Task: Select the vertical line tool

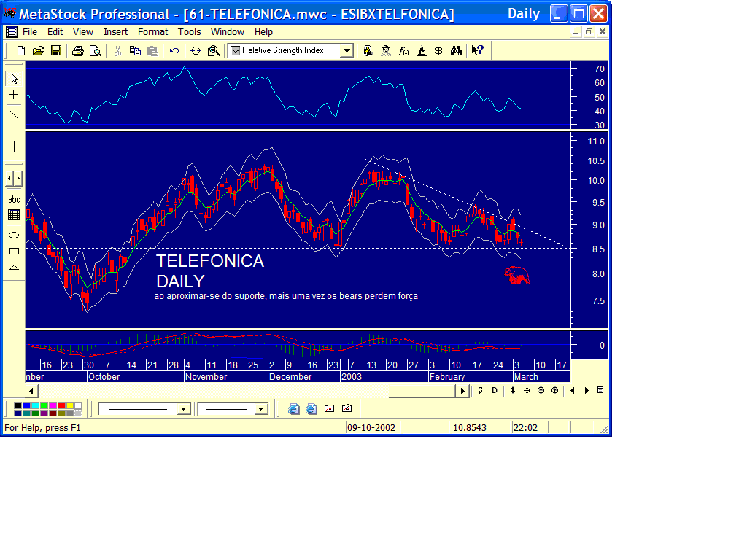Action: click(15, 147)
